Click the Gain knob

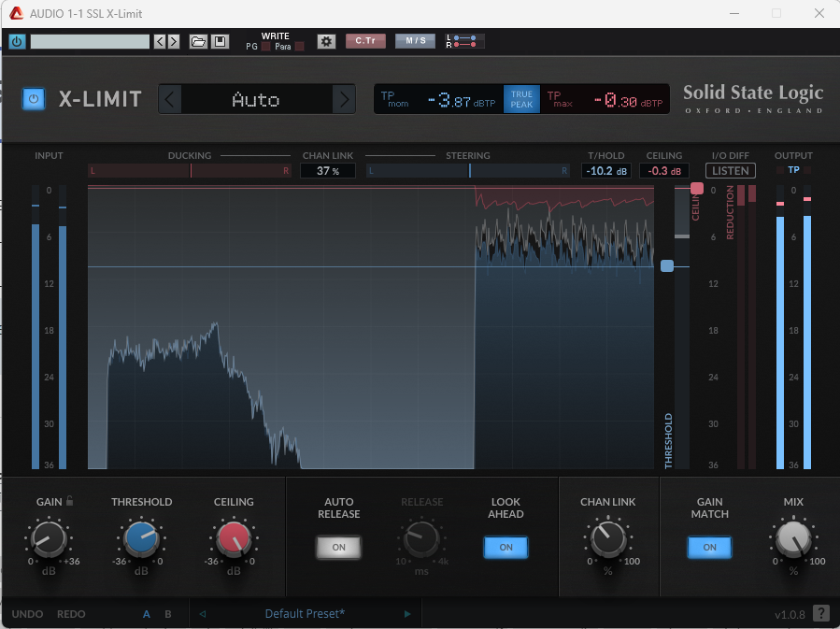point(49,538)
